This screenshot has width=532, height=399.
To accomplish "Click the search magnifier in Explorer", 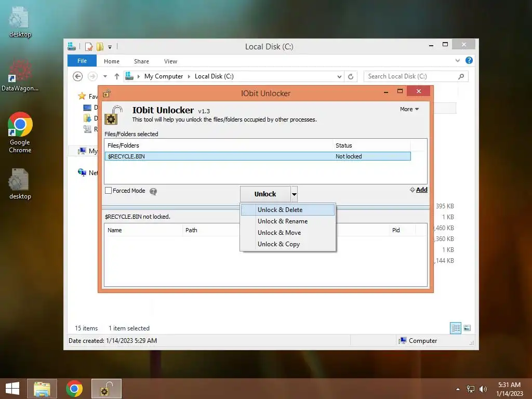I will pos(461,76).
